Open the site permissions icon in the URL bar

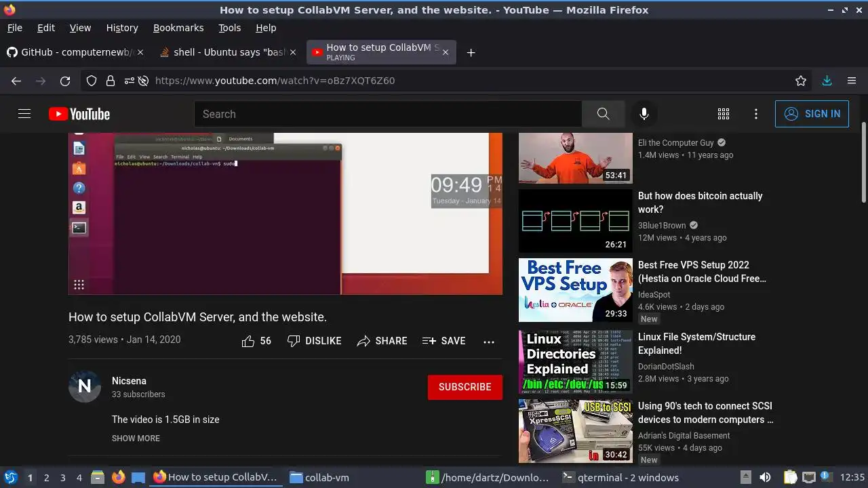[x=129, y=81]
